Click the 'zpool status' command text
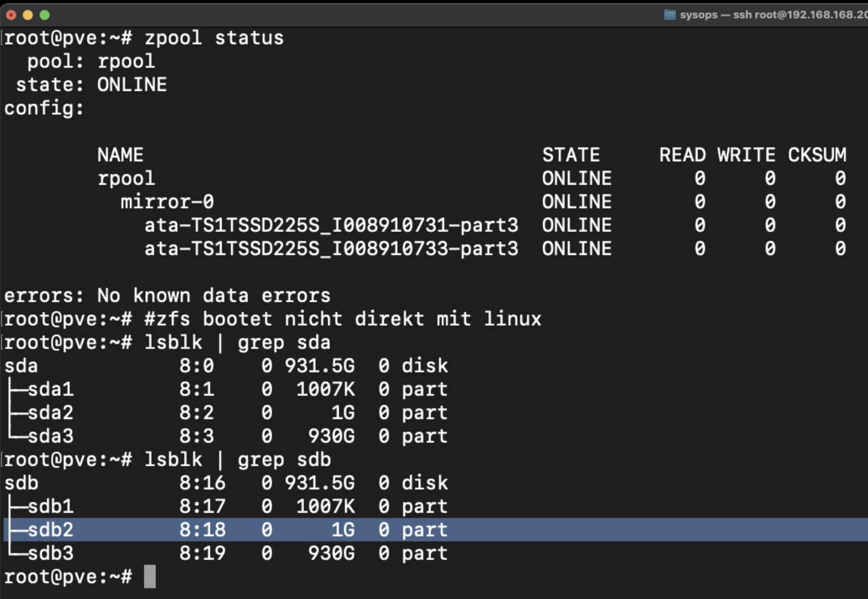 (x=213, y=38)
